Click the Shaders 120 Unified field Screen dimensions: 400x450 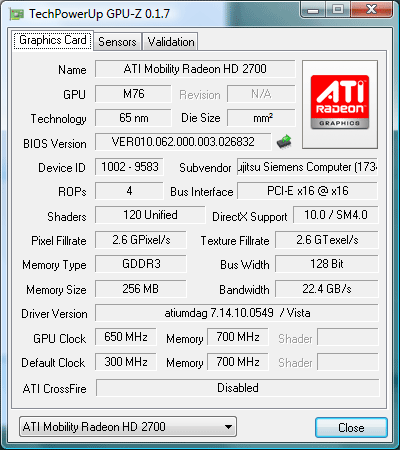tap(150, 215)
